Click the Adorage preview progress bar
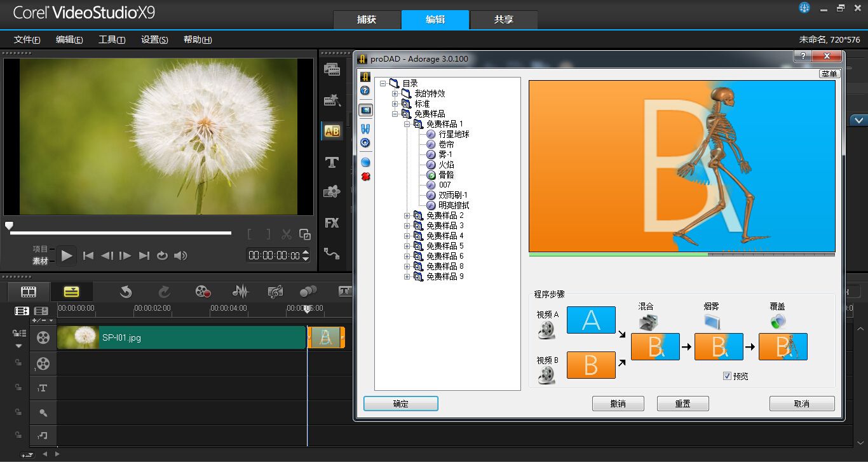This screenshot has height=462, width=868. click(x=682, y=254)
